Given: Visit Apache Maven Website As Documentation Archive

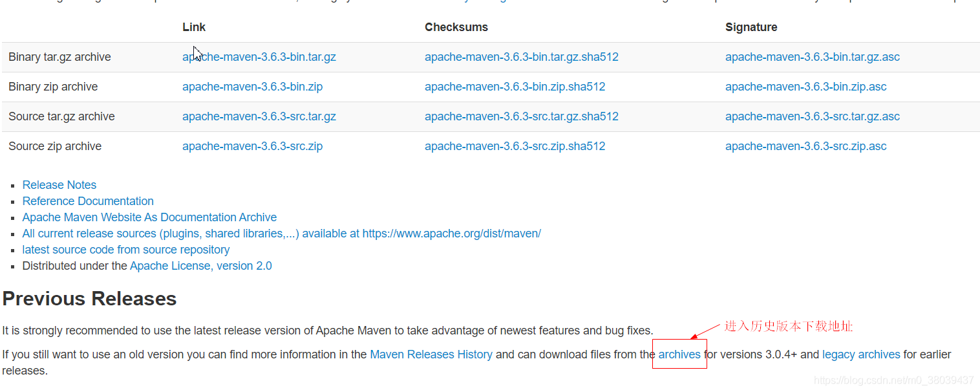Looking at the screenshot, I should point(149,217).
